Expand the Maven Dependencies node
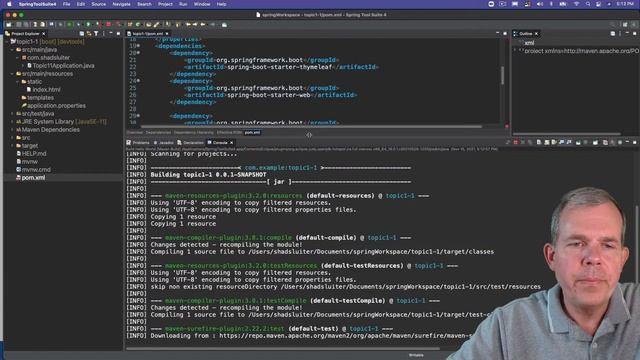This screenshot has width=640, height=360. tap(12, 130)
